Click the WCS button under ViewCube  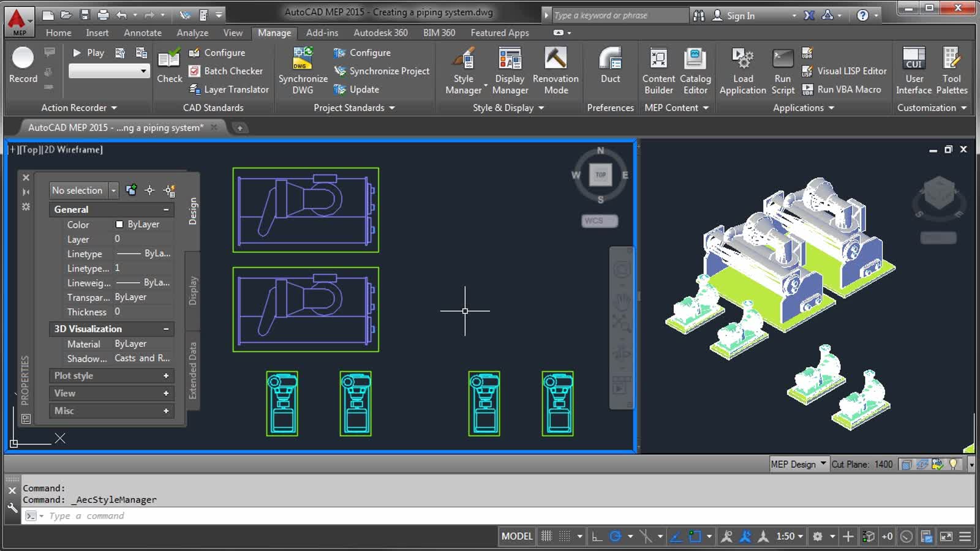[599, 220]
